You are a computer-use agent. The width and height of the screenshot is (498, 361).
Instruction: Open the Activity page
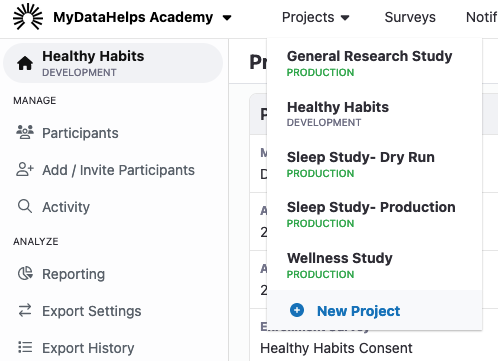coord(66,207)
